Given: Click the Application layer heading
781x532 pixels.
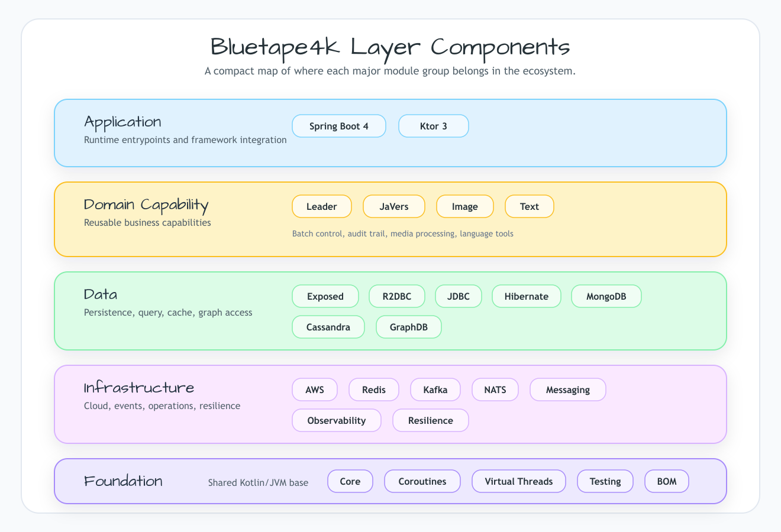Looking at the screenshot, I should (122, 122).
